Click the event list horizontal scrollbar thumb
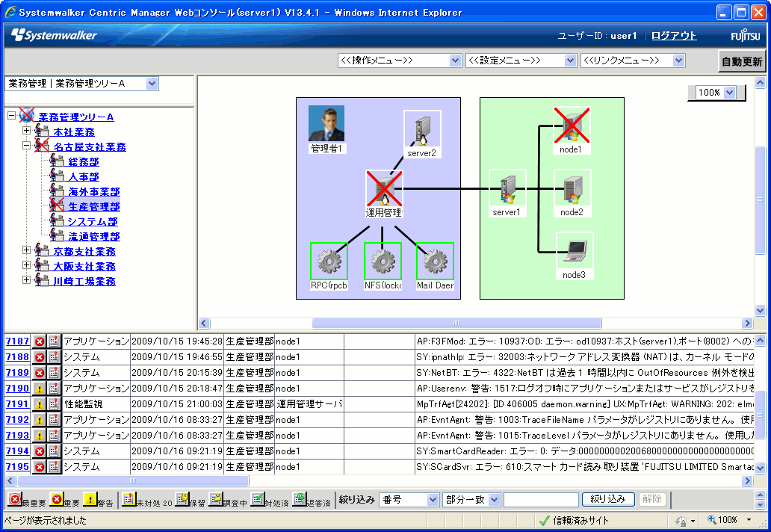The image size is (771, 532). pyautogui.click(x=133, y=480)
